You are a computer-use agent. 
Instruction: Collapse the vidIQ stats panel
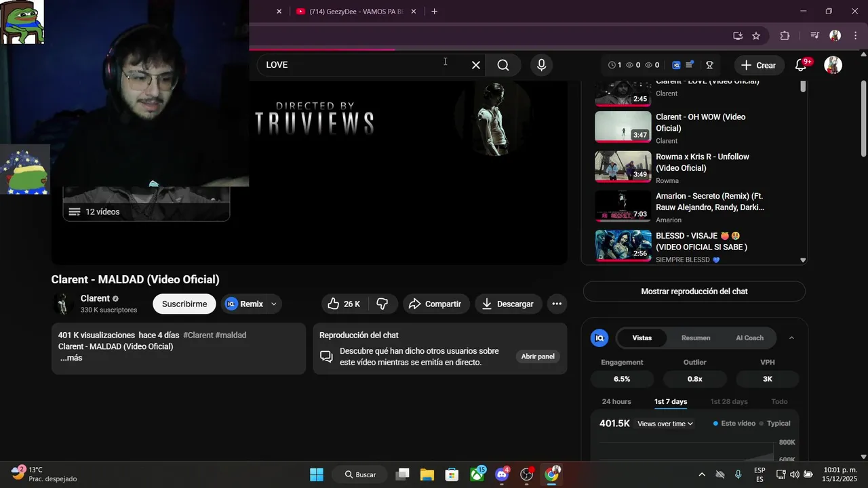coord(791,338)
